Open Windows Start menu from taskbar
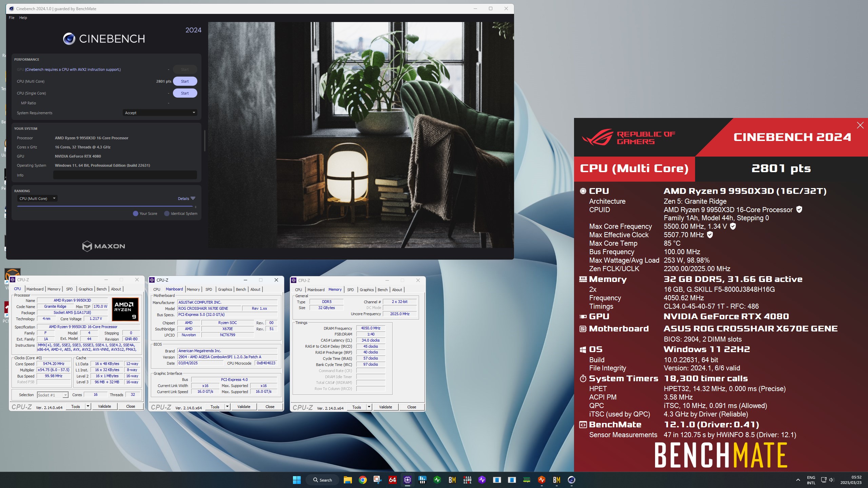 click(297, 480)
